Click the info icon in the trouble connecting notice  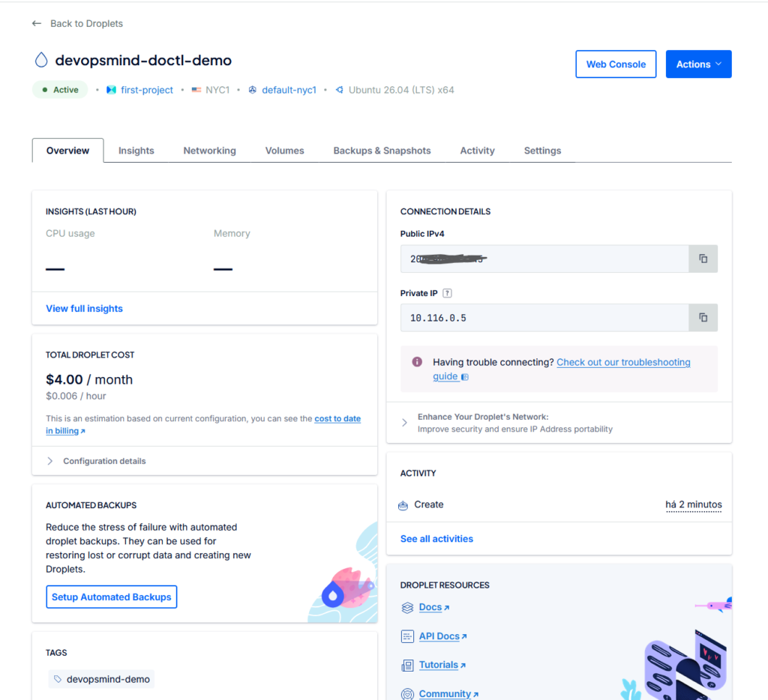(x=417, y=362)
